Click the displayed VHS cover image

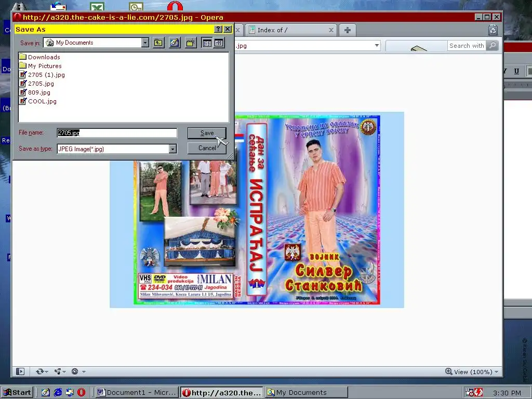[x=257, y=210]
